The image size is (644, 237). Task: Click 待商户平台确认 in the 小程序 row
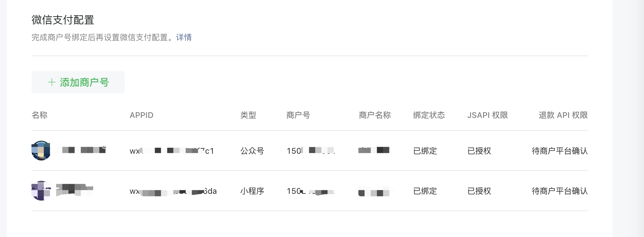[560, 191]
